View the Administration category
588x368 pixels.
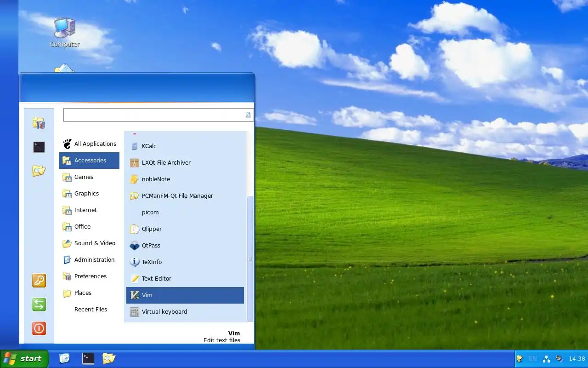[89, 259]
